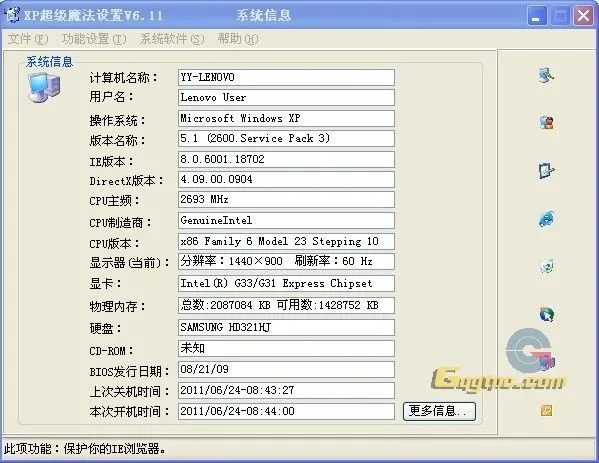Click the computer icon inside the 系统信息 group
This screenshot has height=463, width=599.
pyautogui.click(x=44, y=88)
